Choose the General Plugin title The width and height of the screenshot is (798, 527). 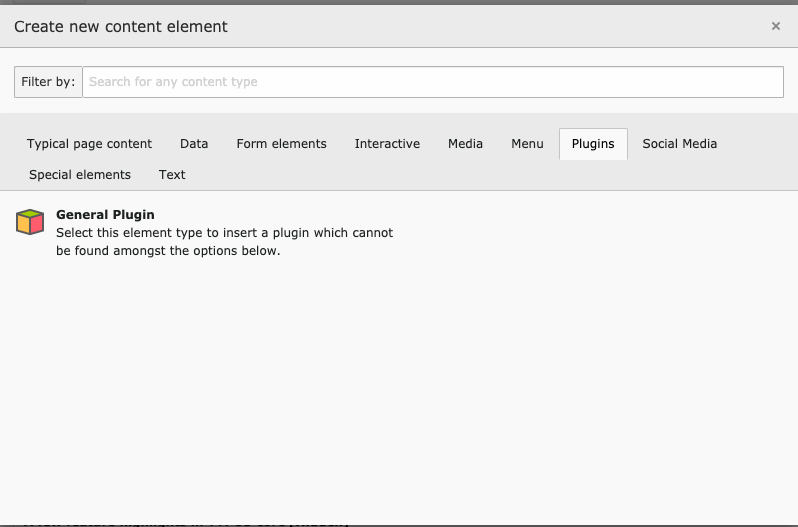pos(105,215)
